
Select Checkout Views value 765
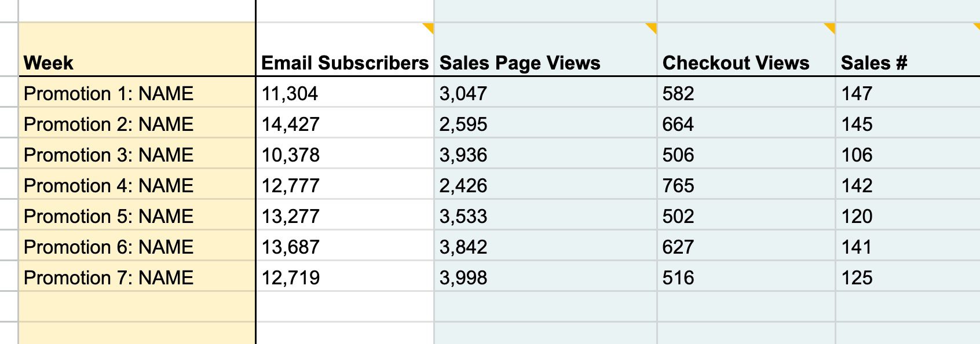(x=746, y=185)
